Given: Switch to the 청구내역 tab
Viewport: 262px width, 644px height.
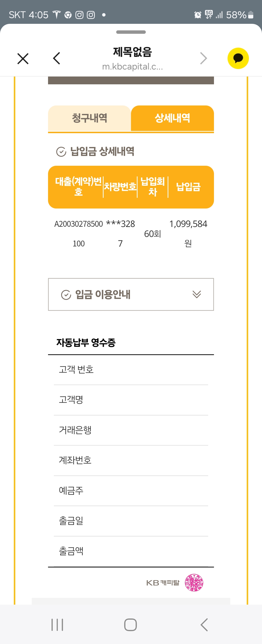Looking at the screenshot, I should click(89, 118).
